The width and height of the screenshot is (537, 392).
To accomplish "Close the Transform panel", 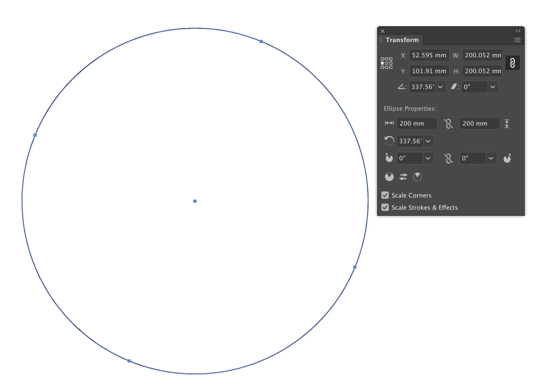I will [383, 31].
